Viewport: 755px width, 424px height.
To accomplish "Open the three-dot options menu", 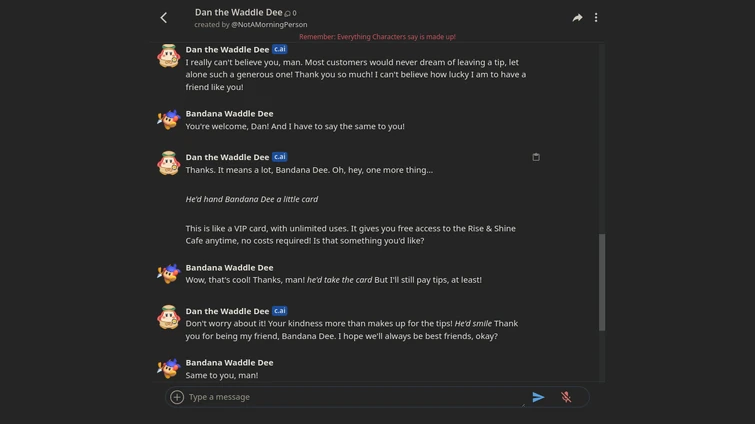I will tap(596, 17).
